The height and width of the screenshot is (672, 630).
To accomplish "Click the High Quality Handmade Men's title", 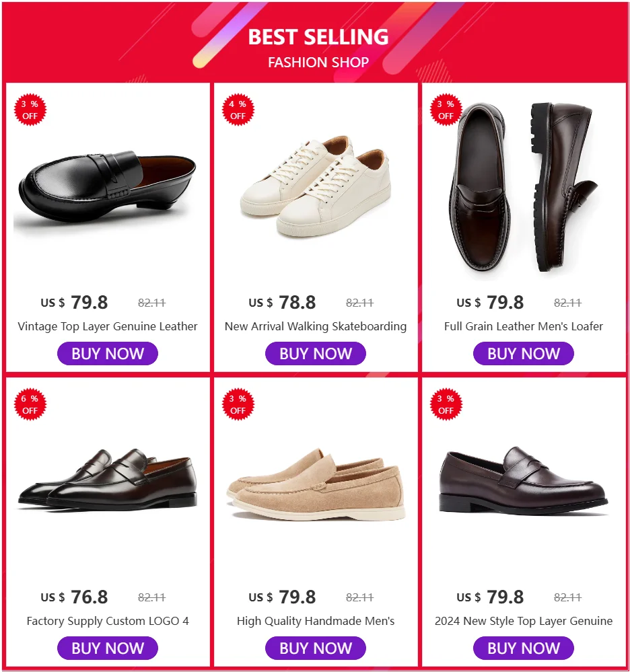I will coord(315,622).
